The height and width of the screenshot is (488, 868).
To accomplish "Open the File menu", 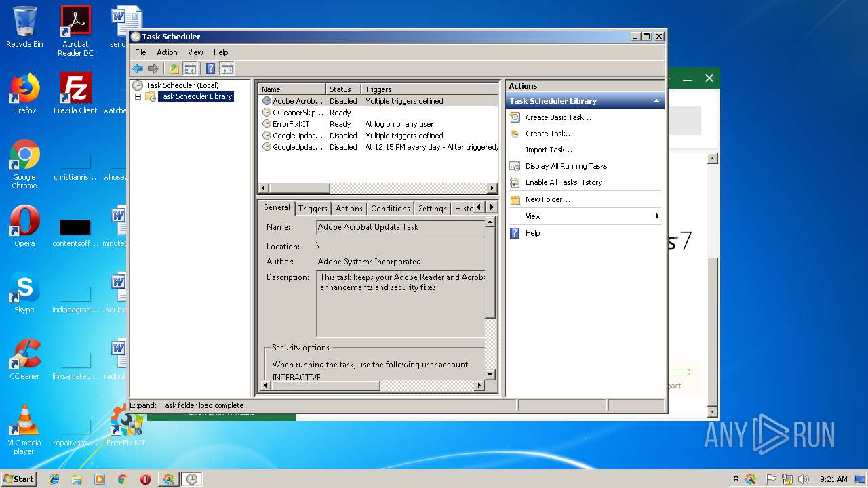I will coord(140,52).
